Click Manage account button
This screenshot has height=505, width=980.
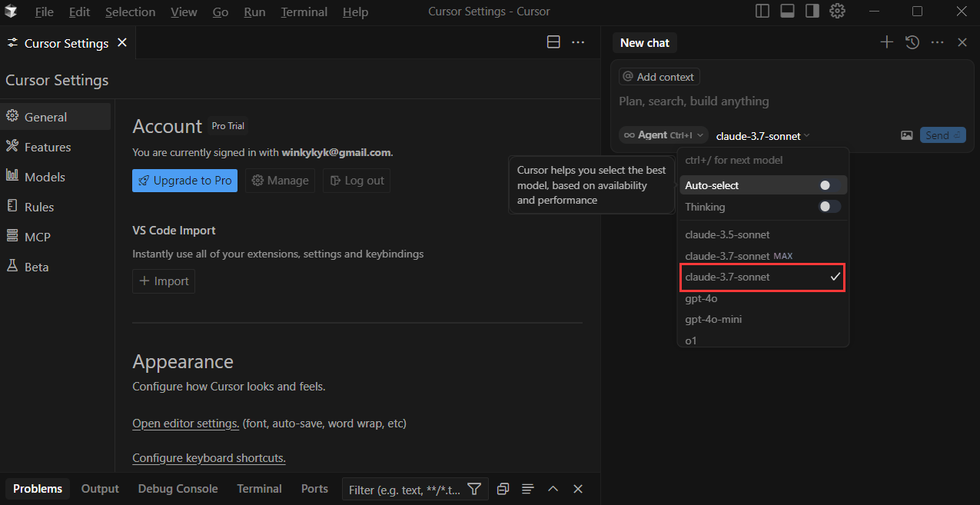tap(280, 181)
